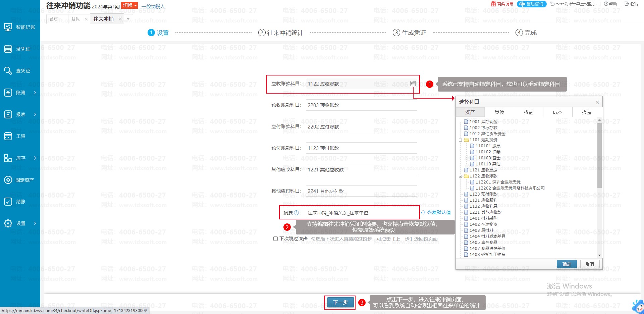Open the 工资 payroll sidebar icon

point(8,136)
